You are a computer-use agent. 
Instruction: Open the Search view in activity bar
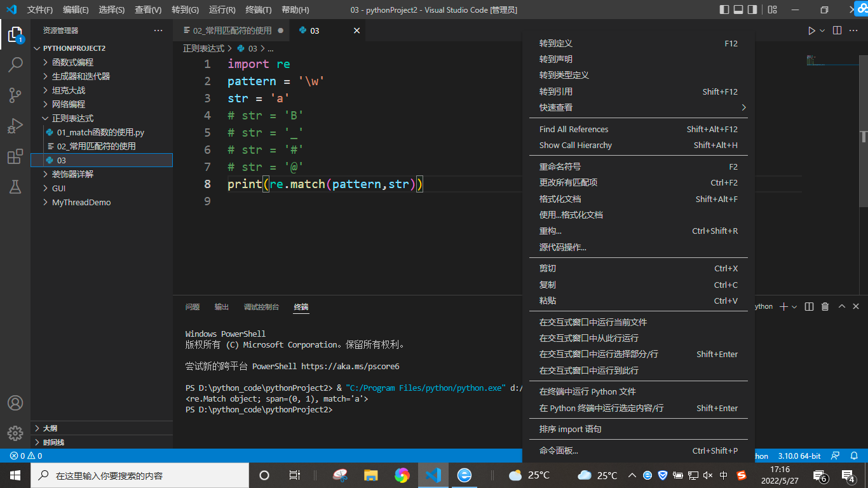coord(15,65)
